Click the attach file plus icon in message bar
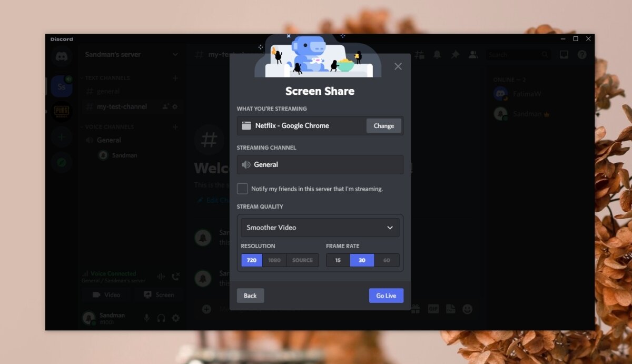632x364 pixels. tap(206, 309)
